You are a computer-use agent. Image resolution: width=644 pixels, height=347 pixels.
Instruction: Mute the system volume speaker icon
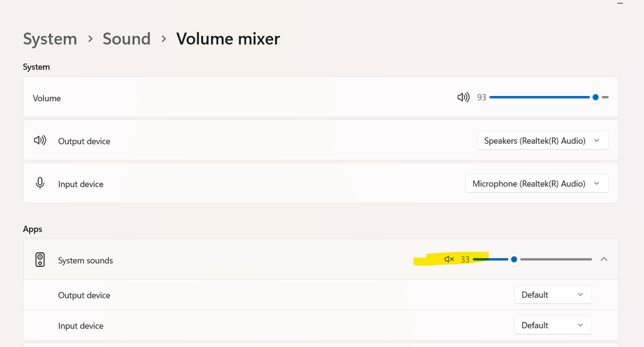click(x=463, y=97)
